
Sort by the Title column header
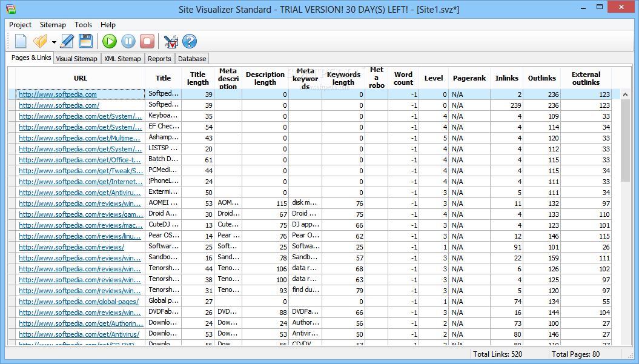(163, 78)
